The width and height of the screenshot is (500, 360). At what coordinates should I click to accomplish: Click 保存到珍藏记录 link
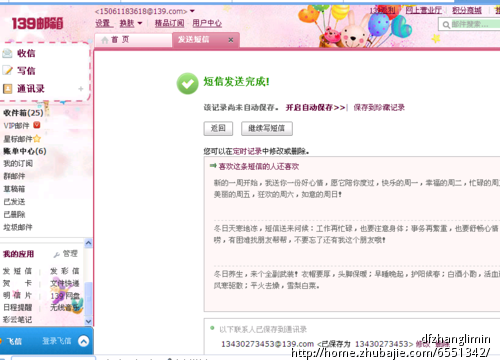point(379,107)
